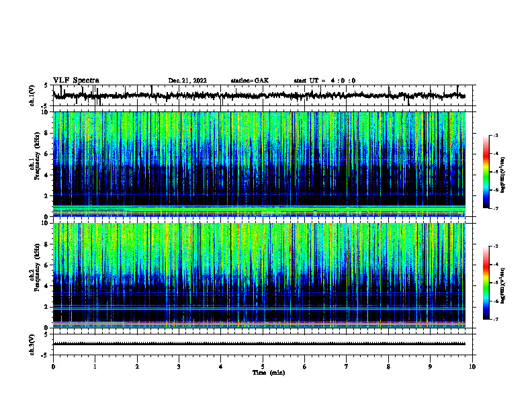Click the "6" tick on ch.2 frequency axis
The width and height of the screenshot is (532, 411).
(47, 265)
